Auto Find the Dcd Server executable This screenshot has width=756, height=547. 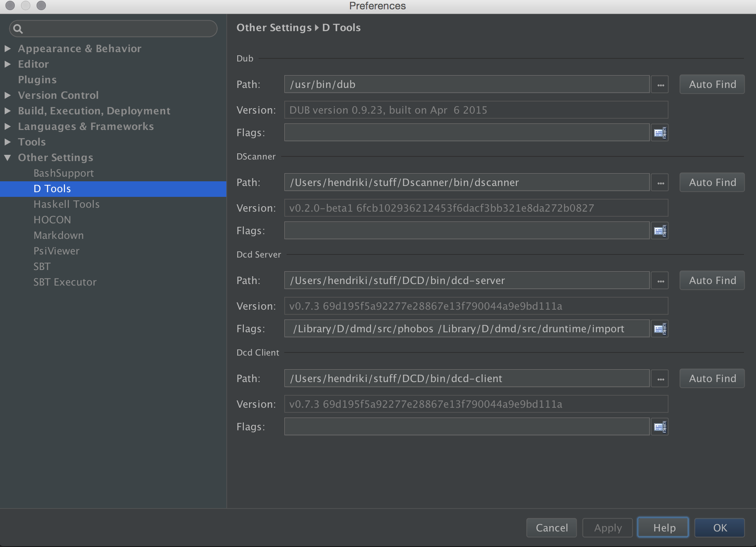(712, 281)
